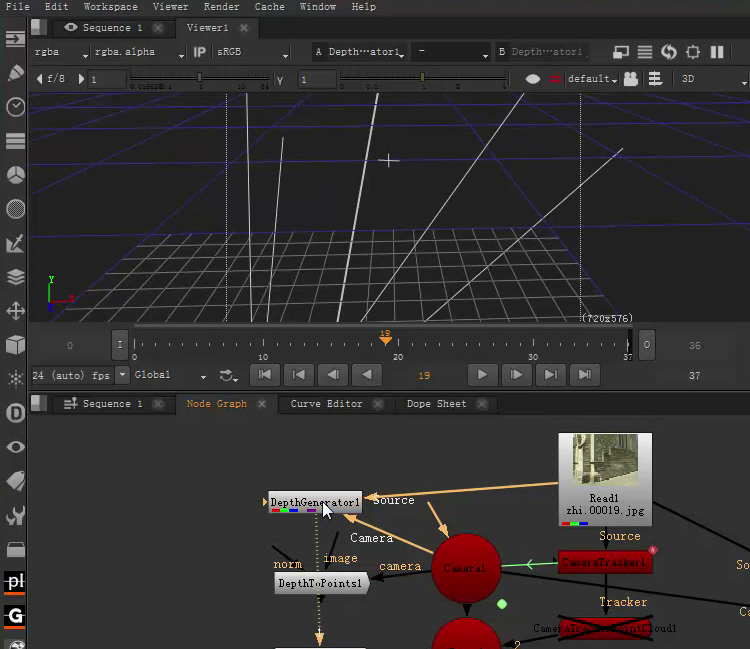Open the Draw nodes toolbar menu

pos(15,73)
